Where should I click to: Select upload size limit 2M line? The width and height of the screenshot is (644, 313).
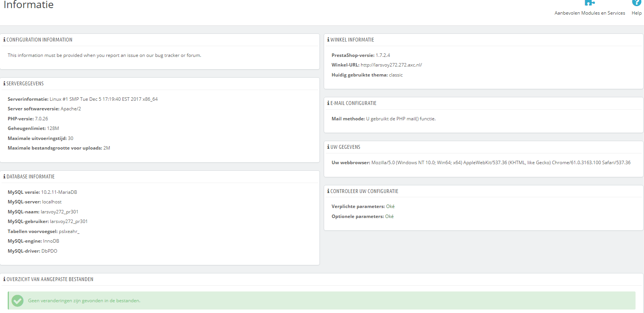59,148
